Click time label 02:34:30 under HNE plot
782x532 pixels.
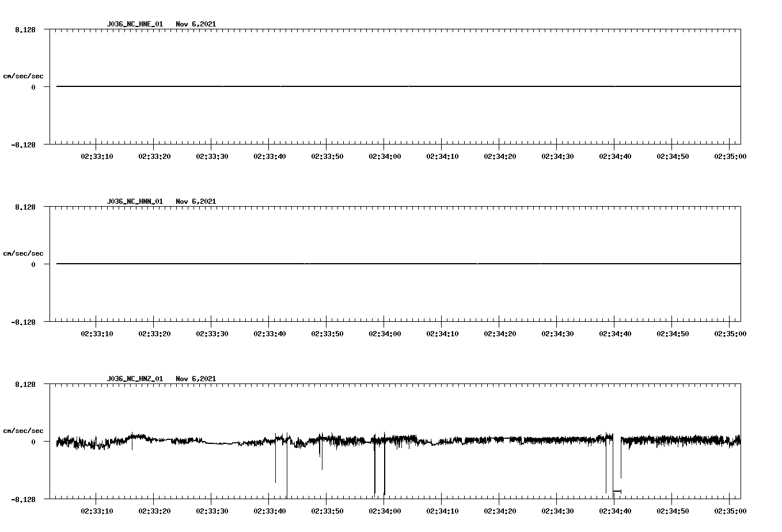pyautogui.click(x=557, y=156)
